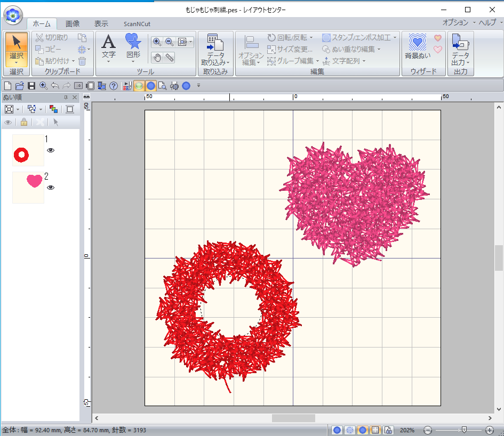Pick the ruler measure tool
This screenshot has height=436, width=504.
click(170, 58)
